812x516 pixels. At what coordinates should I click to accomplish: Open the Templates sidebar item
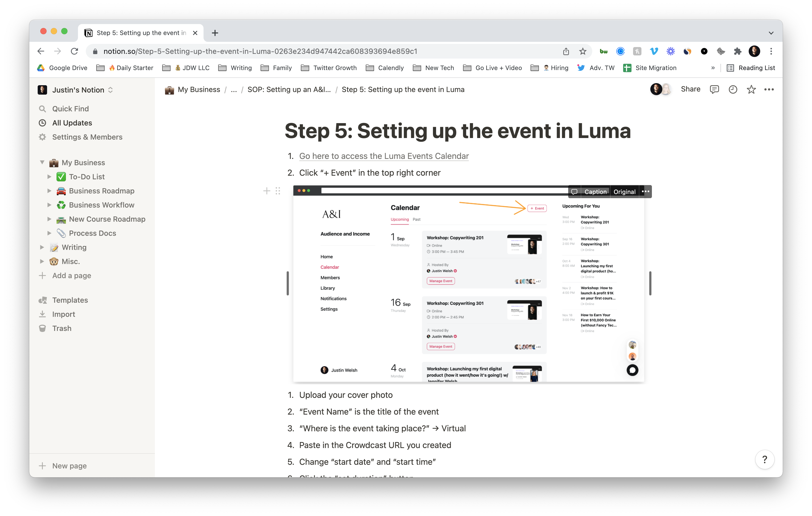point(70,300)
